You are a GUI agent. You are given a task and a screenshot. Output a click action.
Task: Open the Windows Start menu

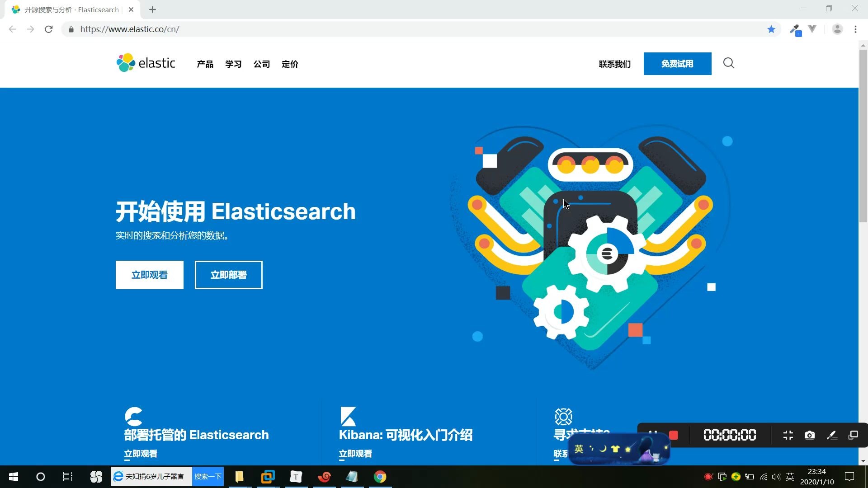pos(14,477)
